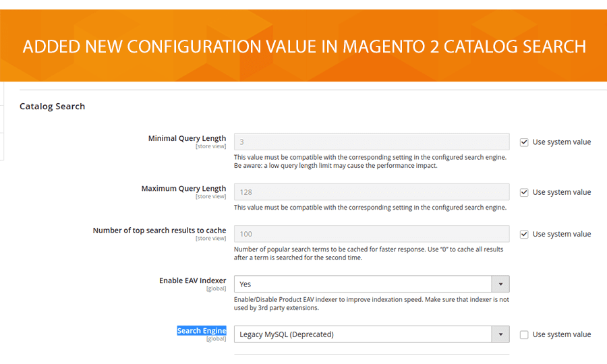
Task: Select the top search results cache field showing 100
Action: [x=371, y=234]
